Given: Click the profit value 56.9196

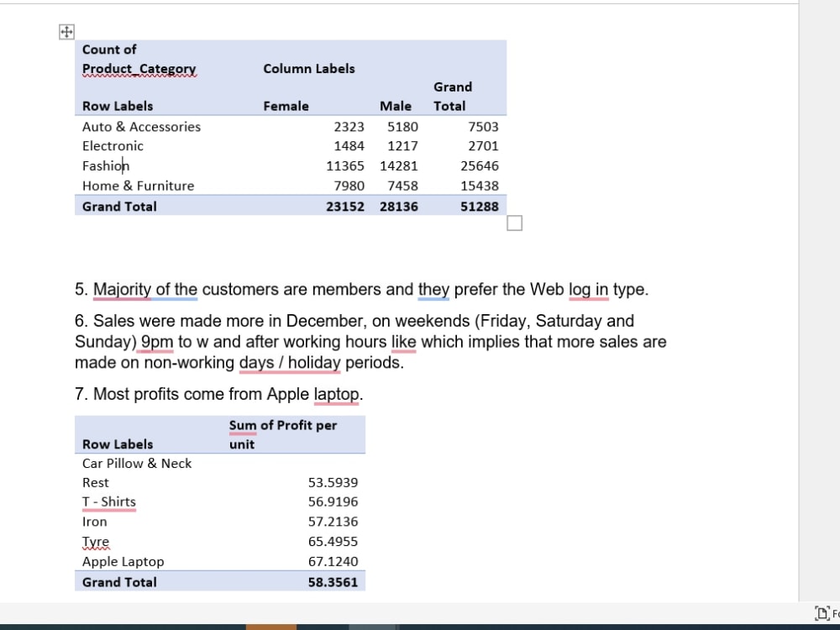Looking at the screenshot, I should click(333, 502).
